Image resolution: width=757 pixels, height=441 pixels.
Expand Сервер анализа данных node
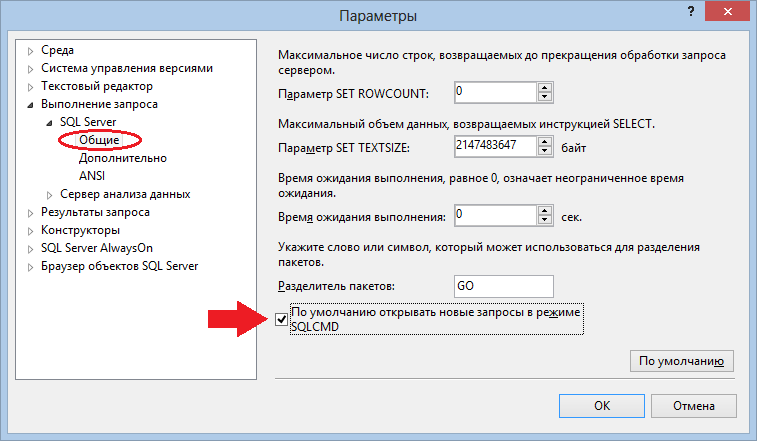coord(49,195)
